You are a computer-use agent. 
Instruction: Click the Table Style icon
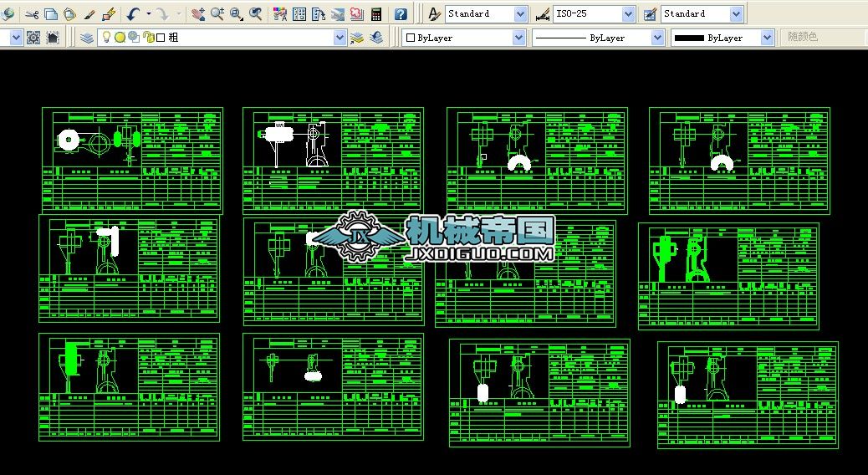click(651, 14)
